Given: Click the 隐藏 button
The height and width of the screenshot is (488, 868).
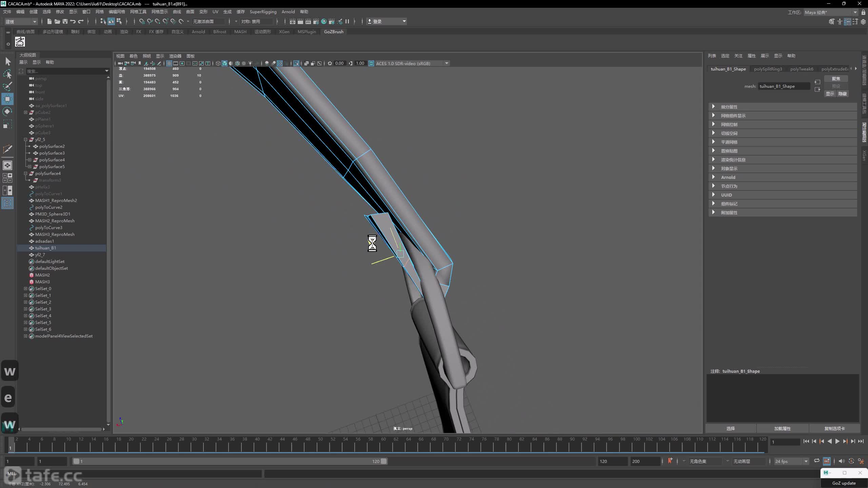Looking at the screenshot, I should (x=842, y=94).
